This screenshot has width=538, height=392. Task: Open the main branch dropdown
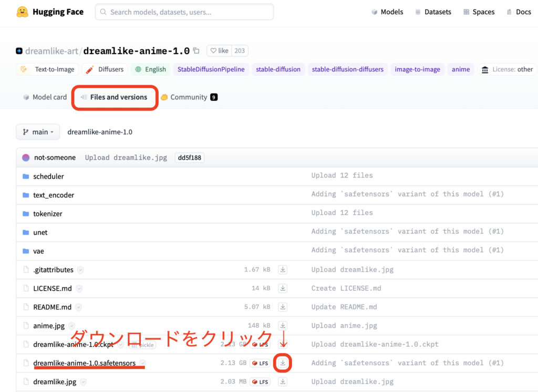38,132
